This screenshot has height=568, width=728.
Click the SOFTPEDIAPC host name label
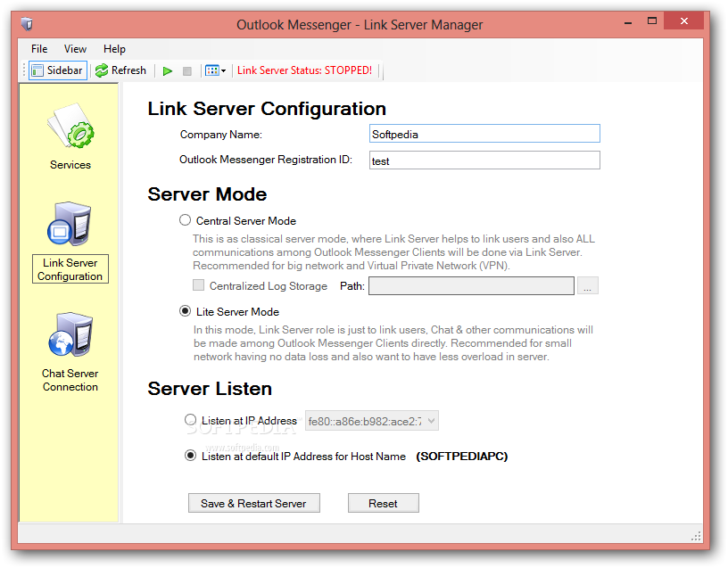tap(462, 457)
